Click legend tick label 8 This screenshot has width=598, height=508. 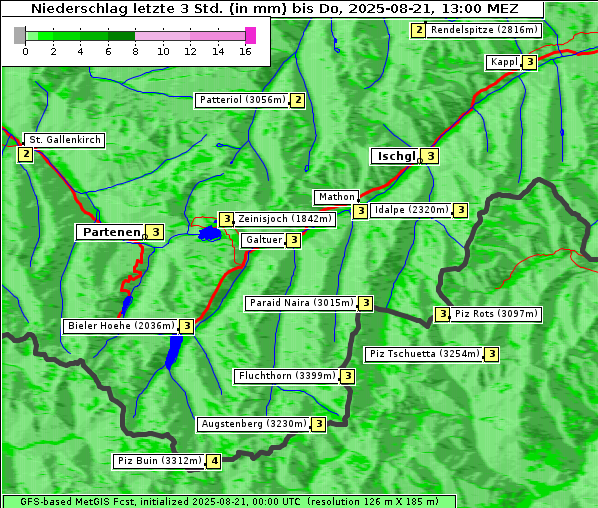(x=135, y=51)
